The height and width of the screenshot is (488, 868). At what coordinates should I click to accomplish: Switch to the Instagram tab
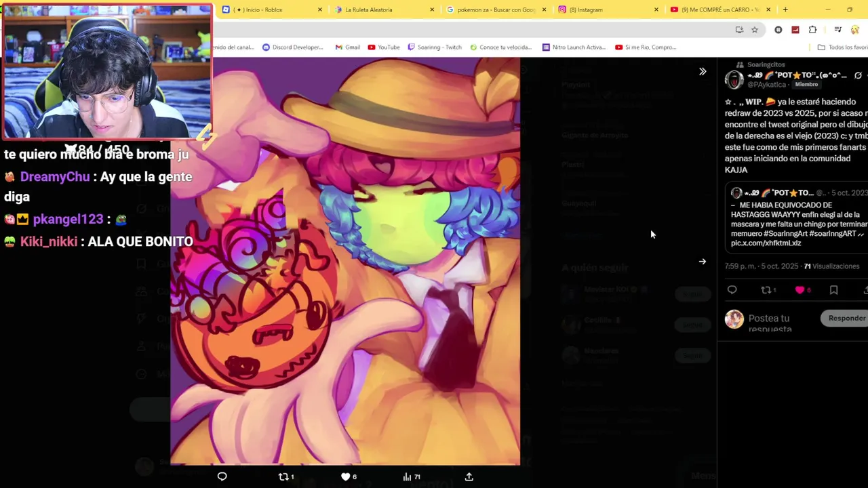[608, 9]
